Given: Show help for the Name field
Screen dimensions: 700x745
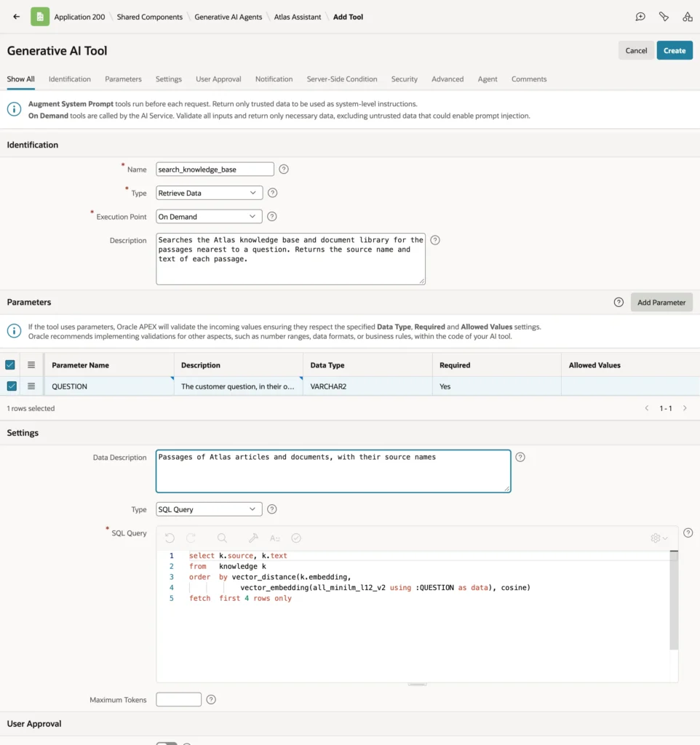Looking at the screenshot, I should [284, 169].
